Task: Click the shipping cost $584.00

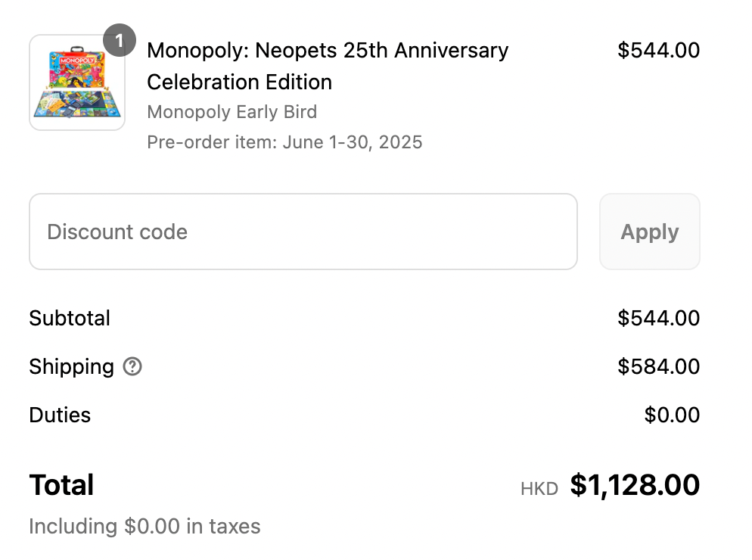Action: (658, 367)
